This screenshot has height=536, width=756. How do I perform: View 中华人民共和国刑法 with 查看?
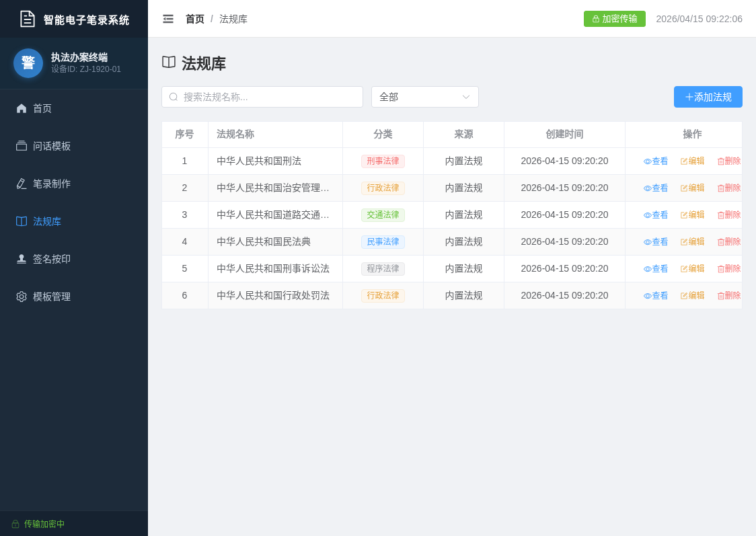pos(656,161)
